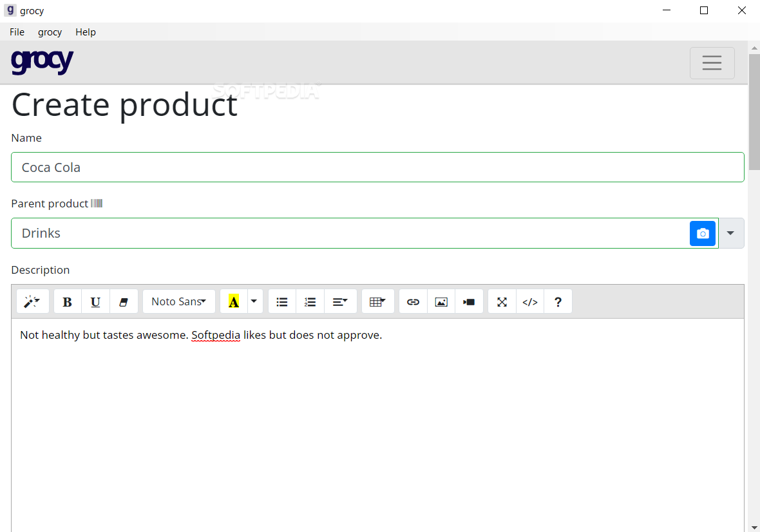This screenshot has height=532, width=760.
Task: Toggle fullscreen editor mode
Action: point(502,301)
